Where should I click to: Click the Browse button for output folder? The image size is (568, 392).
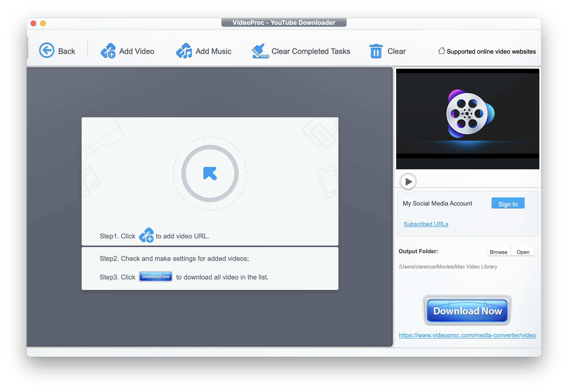coord(499,251)
